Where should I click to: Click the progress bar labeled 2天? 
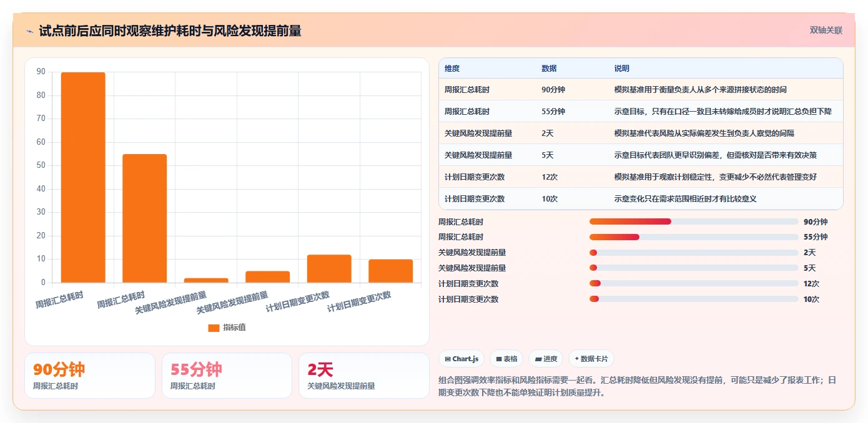point(694,253)
